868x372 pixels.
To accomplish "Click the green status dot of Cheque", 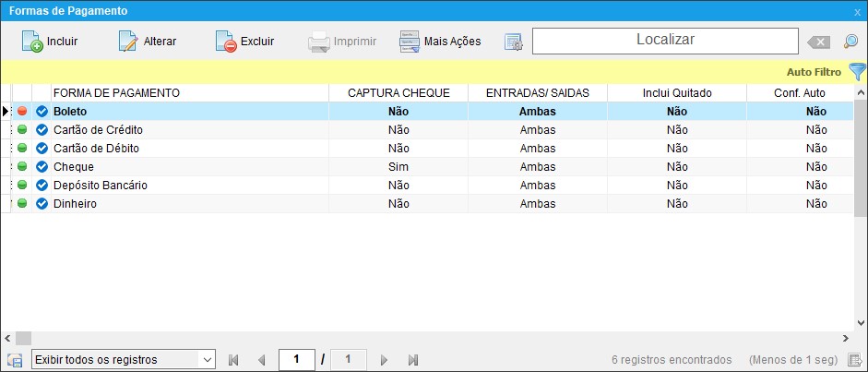I will (x=22, y=166).
